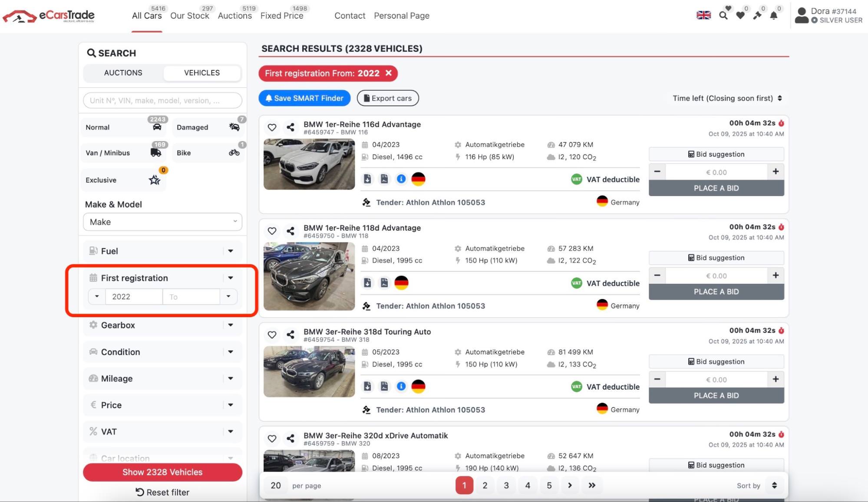The image size is (868, 502).
Task: Increase bid with plus on BMW 116d
Action: [x=776, y=171]
